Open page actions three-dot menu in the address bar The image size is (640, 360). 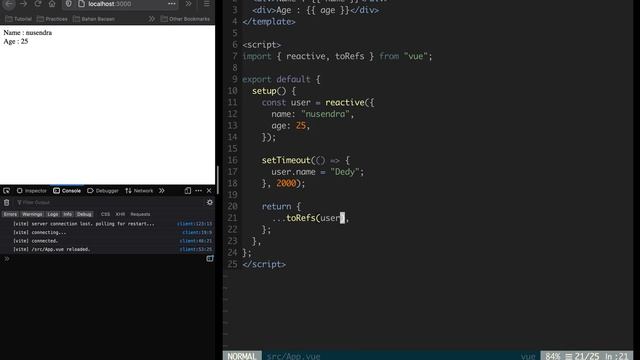coord(172,4)
